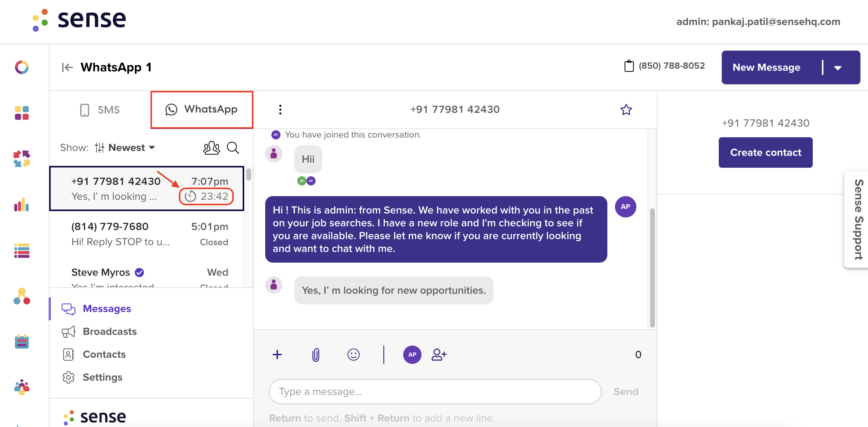Image resolution: width=868 pixels, height=427 pixels.
Task: Click contact panel number +91 77981 42430
Action: [x=765, y=123]
